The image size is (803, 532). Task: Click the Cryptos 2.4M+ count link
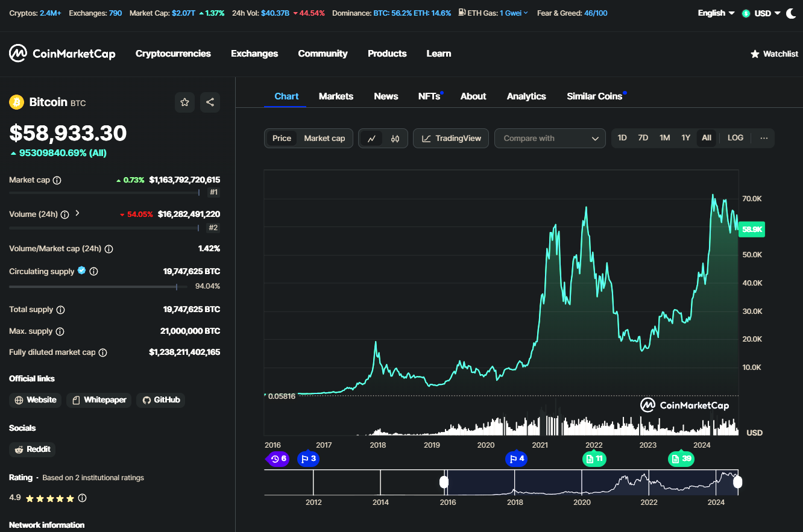coord(51,13)
